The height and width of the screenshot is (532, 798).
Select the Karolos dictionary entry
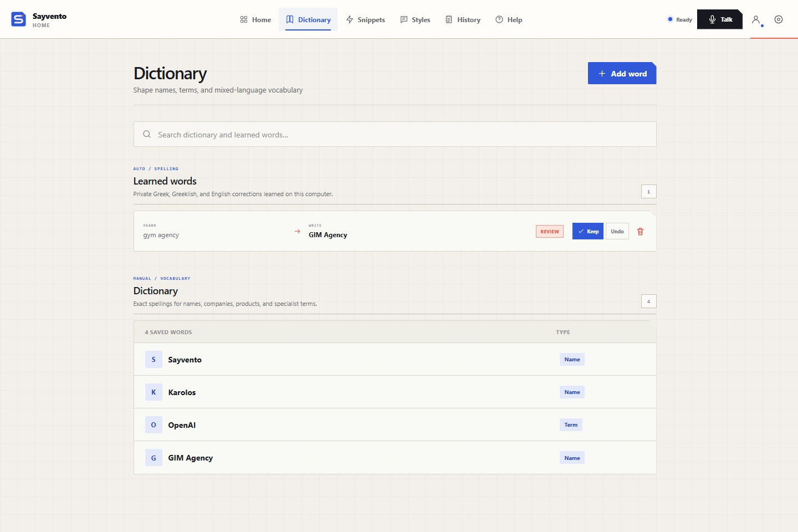(395, 392)
